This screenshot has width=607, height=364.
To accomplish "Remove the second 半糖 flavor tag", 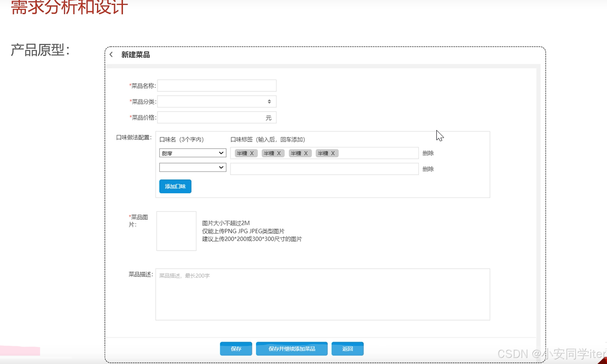I will [x=279, y=153].
